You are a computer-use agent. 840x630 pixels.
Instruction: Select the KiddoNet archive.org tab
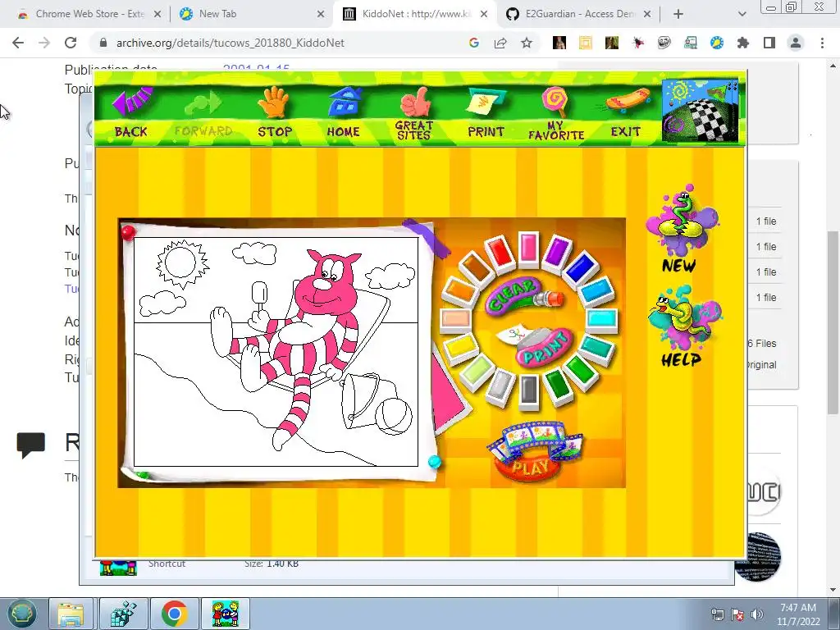416,14
